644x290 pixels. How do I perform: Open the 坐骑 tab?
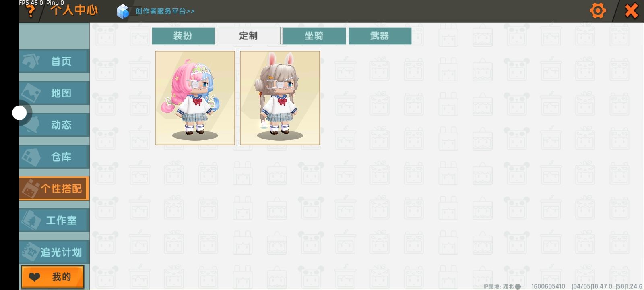pyautogui.click(x=314, y=36)
